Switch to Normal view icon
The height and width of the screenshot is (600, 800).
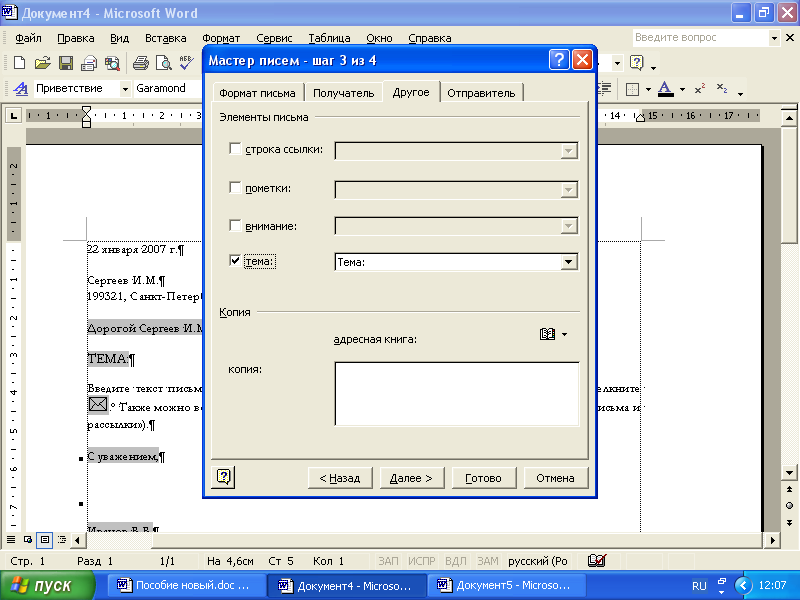pyautogui.click(x=11, y=539)
